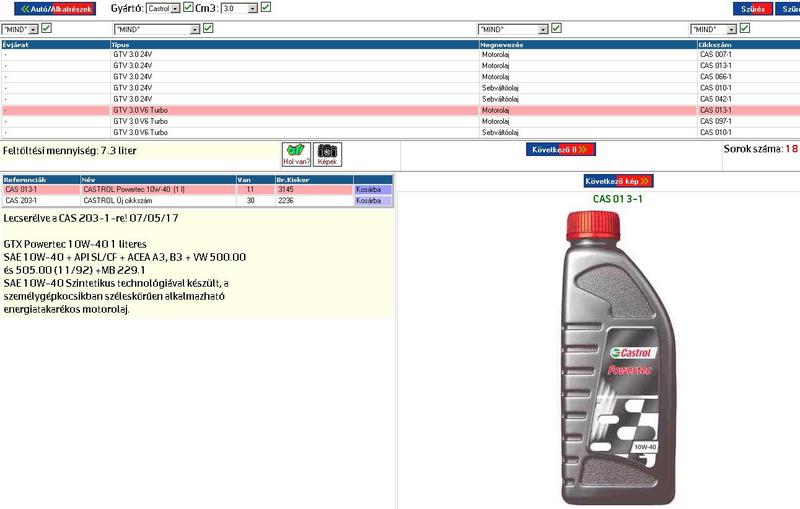Toggle checkbox beside Megnevezés MIND filter
Screen dimensions: 800x509
[x=557, y=28]
